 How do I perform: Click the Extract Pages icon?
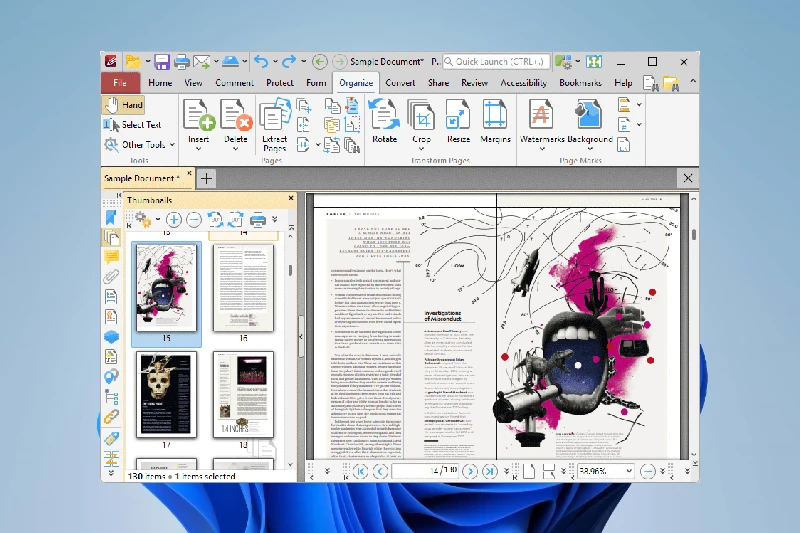click(x=274, y=115)
